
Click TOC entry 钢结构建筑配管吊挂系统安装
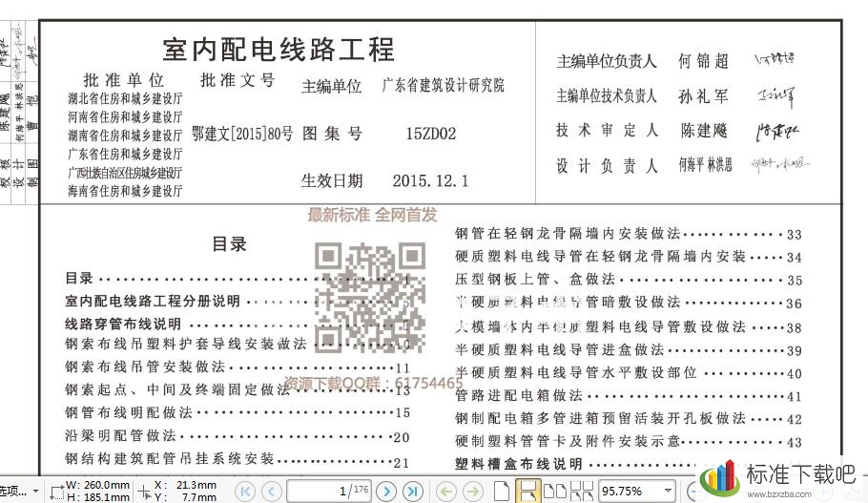[237, 459]
